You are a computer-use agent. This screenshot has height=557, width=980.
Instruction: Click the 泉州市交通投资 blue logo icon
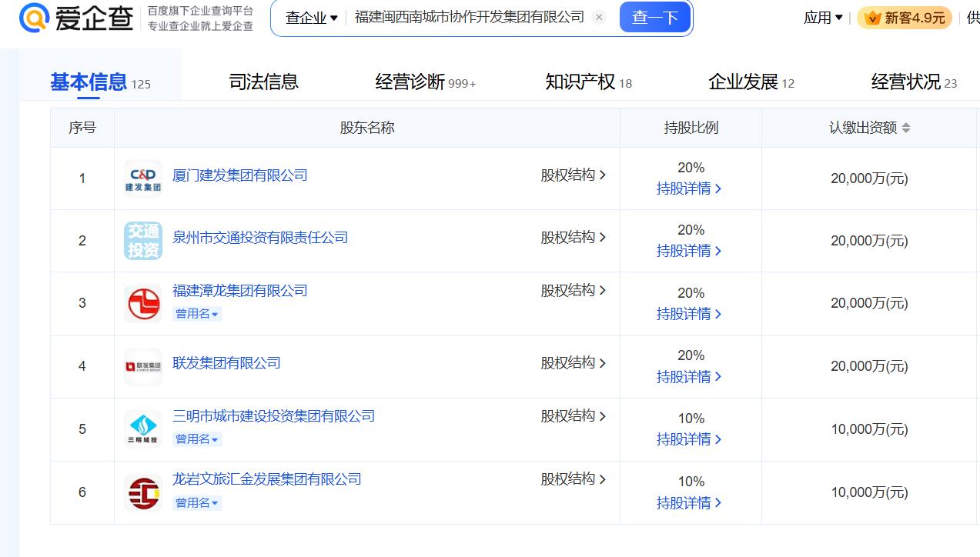coord(143,241)
